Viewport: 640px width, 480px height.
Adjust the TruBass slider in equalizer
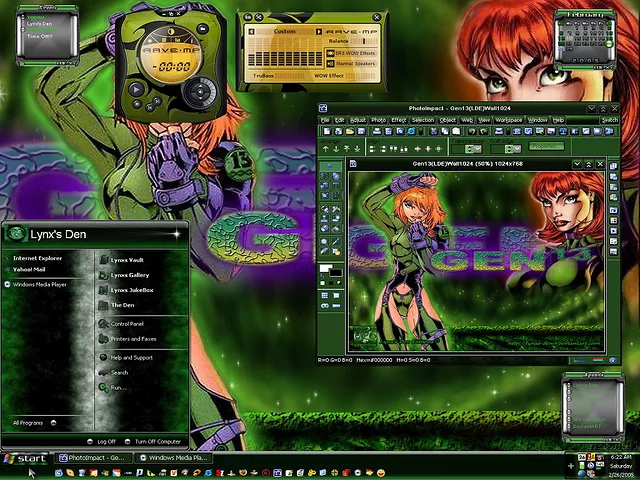(289, 76)
